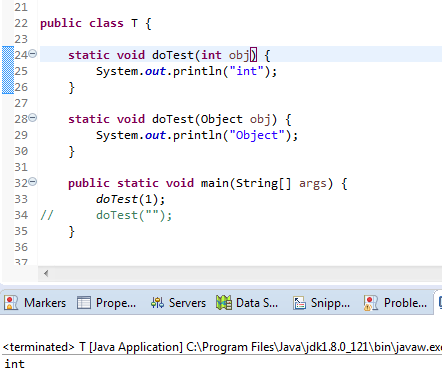Screen dimensions: 442x384
Task: Click the doTest(1); call on line 33
Action: coord(130,199)
